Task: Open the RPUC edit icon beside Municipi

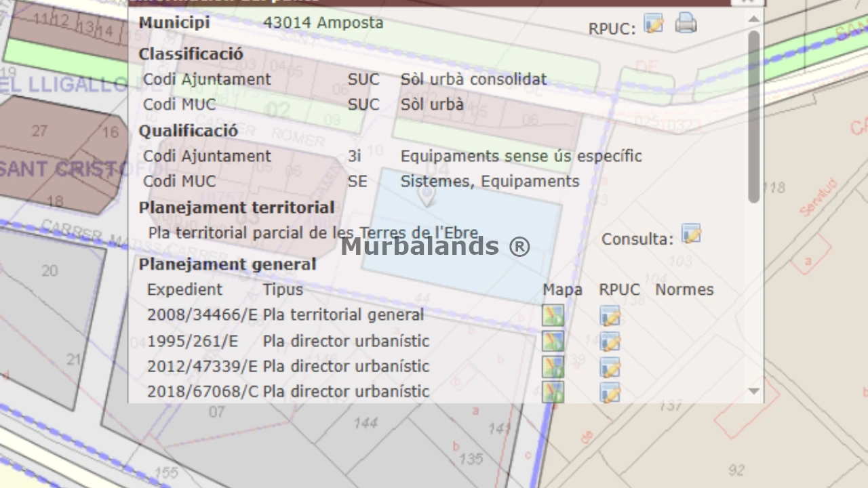Action: click(654, 24)
